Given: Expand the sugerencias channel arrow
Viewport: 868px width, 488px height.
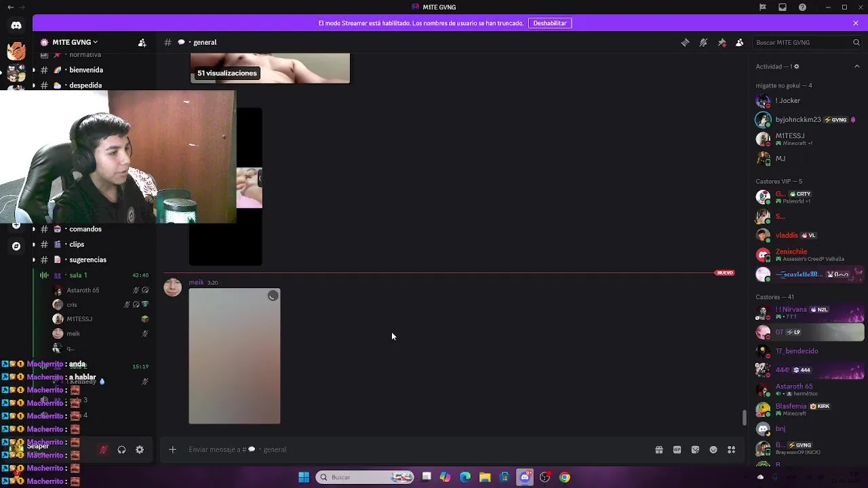Looking at the screenshot, I should 34,260.
